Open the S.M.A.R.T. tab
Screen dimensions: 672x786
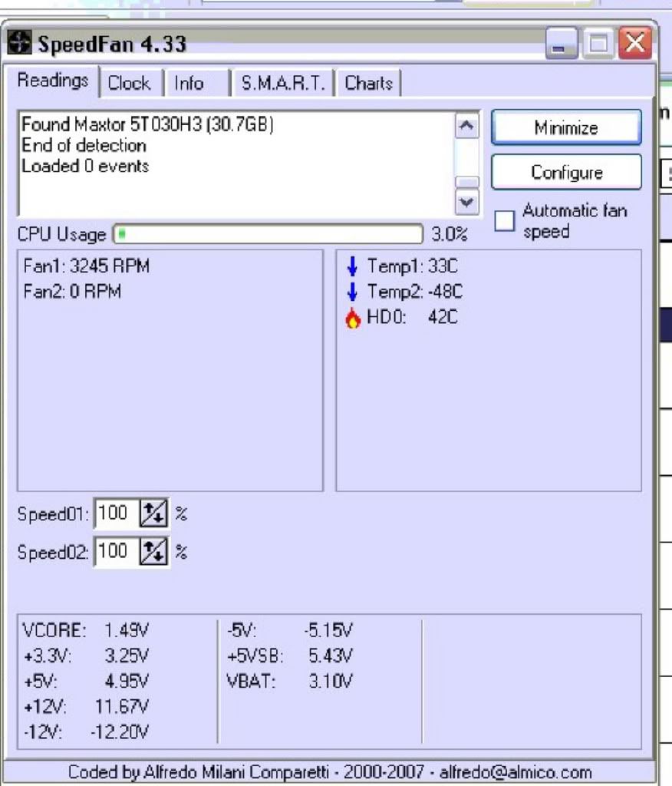pos(283,83)
